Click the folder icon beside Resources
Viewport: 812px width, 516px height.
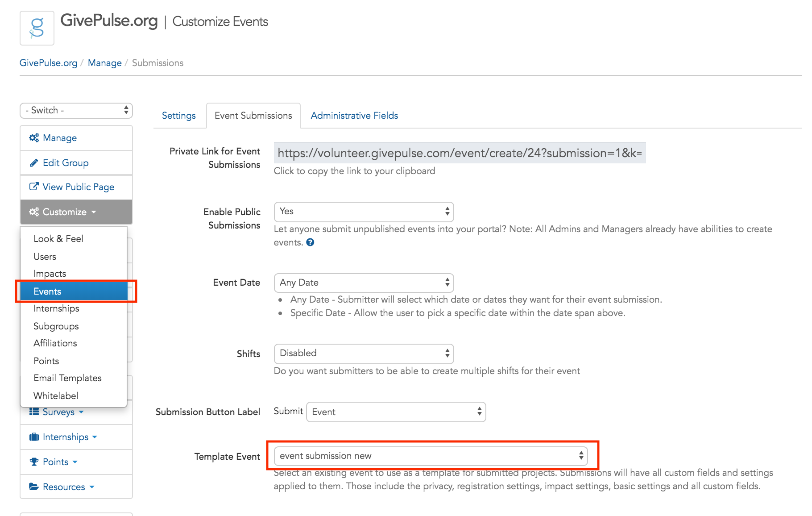point(34,487)
